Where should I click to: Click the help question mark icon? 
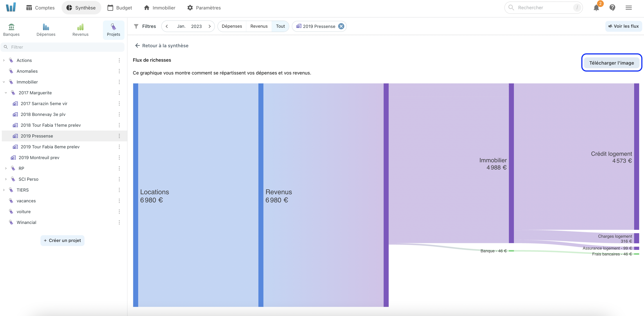point(612,7)
